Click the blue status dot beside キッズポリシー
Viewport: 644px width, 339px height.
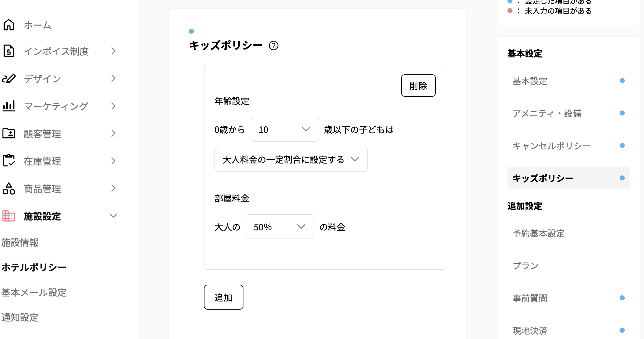622,178
